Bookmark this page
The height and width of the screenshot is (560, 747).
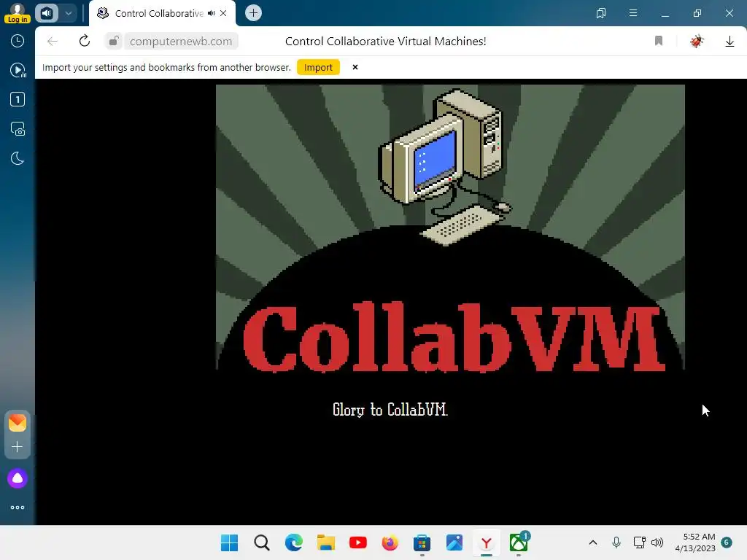[659, 41]
